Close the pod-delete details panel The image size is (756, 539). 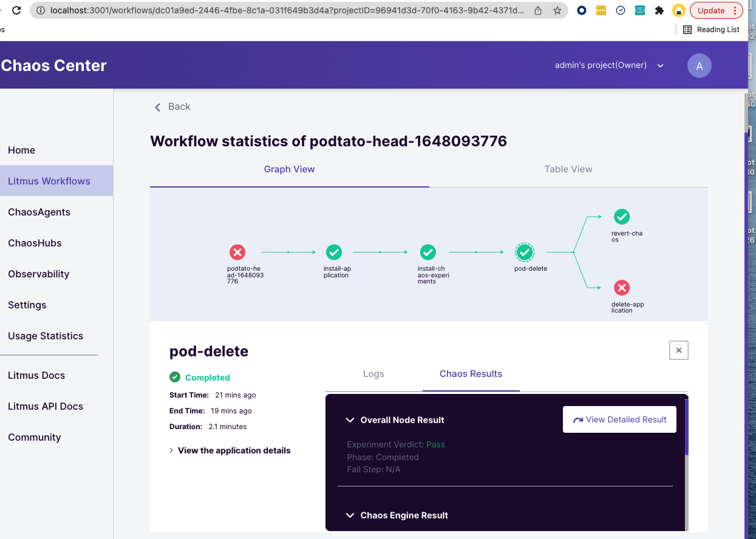(x=679, y=350)
